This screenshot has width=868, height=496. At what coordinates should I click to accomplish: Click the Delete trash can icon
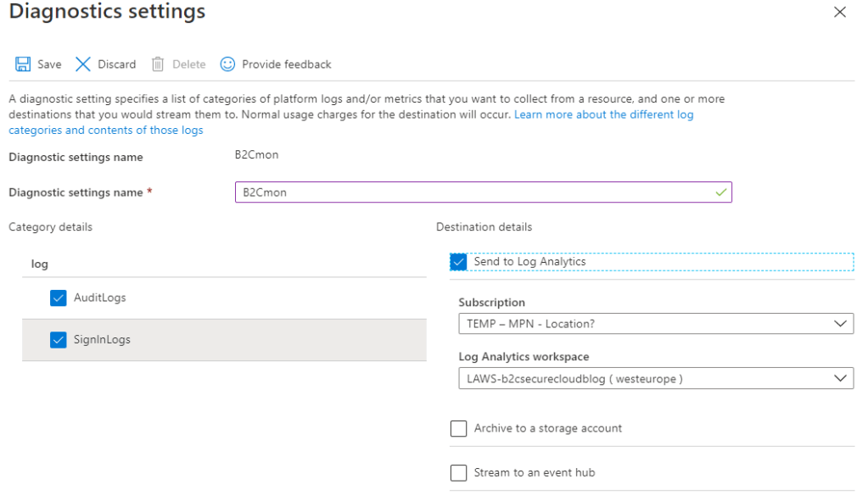(x=158, y=64)
